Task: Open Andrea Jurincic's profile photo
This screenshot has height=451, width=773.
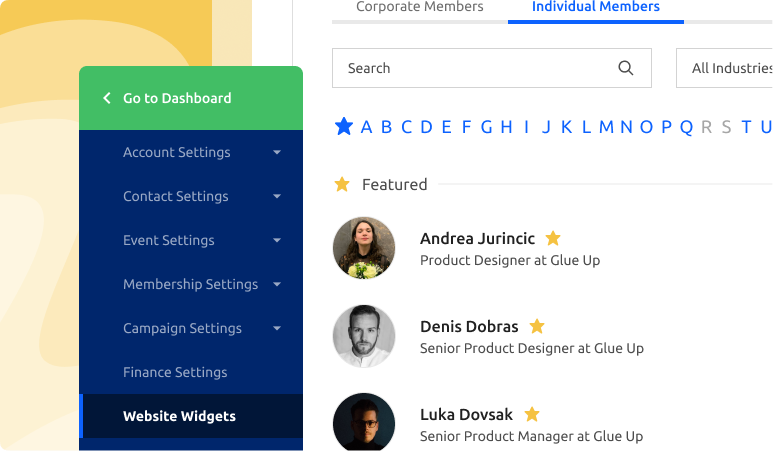Action: click(364, 248)
